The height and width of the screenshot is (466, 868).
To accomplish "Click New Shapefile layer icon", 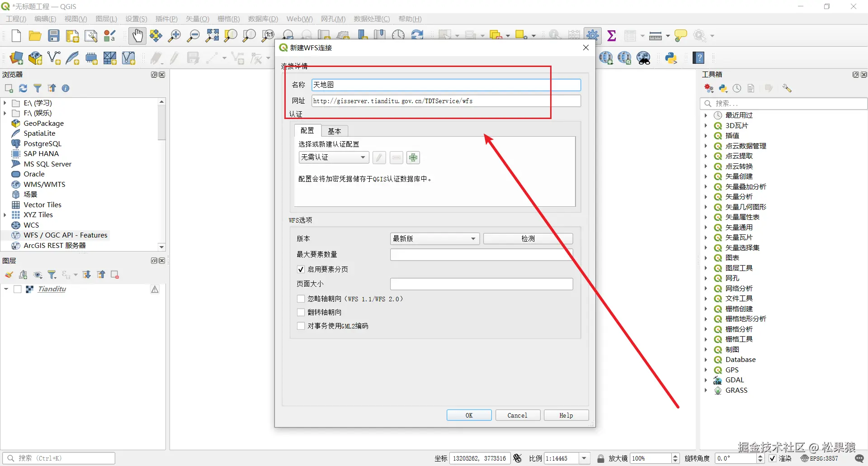I will (54, 58).
